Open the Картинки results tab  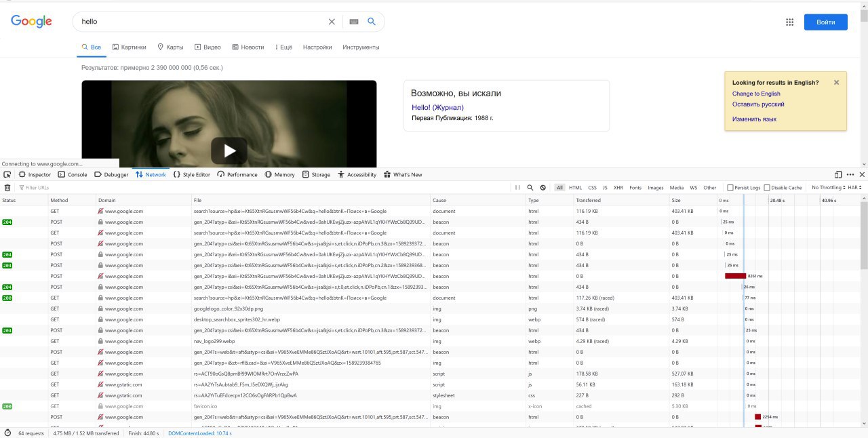[x=129, y=47]
